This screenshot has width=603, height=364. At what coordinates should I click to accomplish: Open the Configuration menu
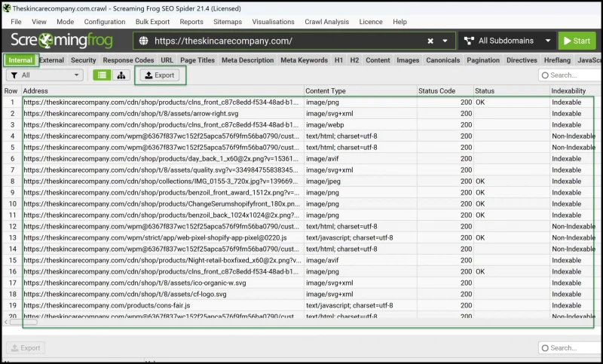click(105, 22)
